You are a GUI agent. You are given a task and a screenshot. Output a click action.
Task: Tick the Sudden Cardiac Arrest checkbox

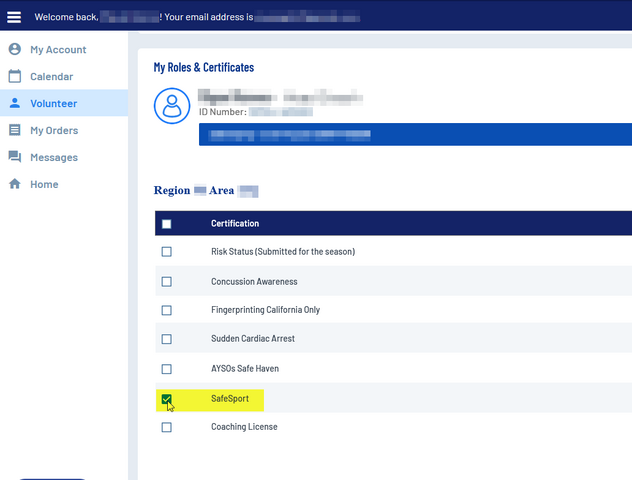pos(167,339)
